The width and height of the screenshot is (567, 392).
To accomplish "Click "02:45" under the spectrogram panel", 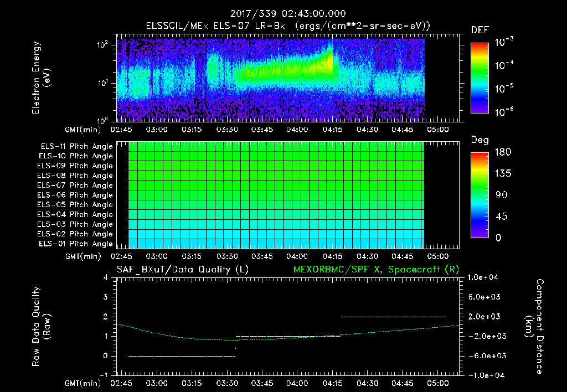I will [x=121, y=130].
